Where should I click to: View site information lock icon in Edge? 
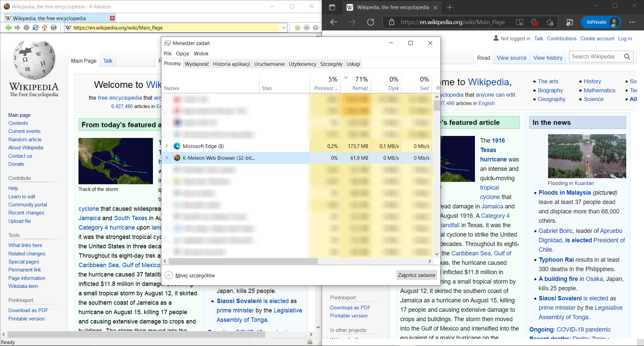(x=391, y=22)
